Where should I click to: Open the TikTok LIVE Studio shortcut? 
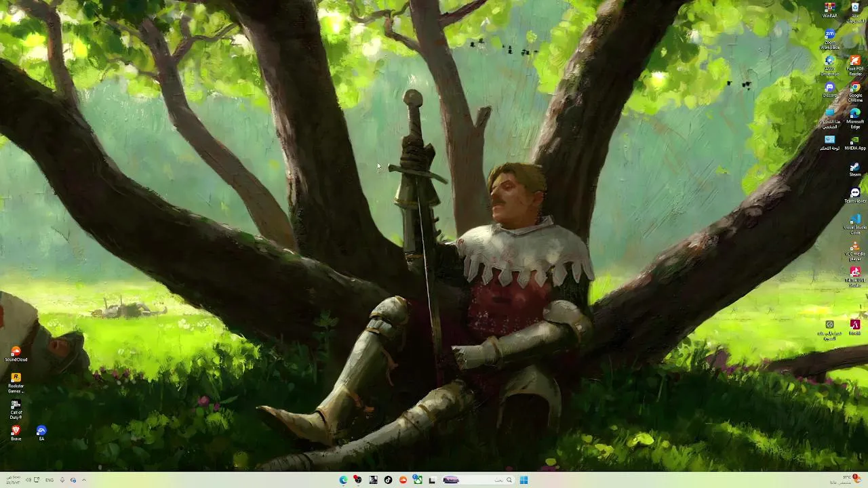pos(855,276)
